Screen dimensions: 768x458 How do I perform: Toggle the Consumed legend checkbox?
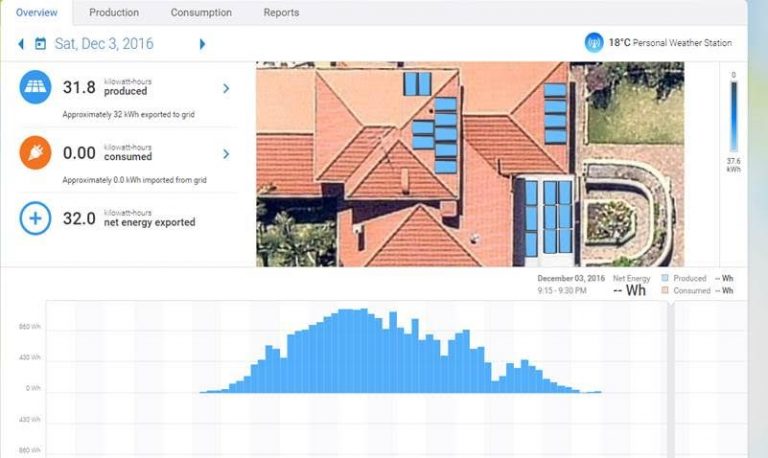click(665, 290)
